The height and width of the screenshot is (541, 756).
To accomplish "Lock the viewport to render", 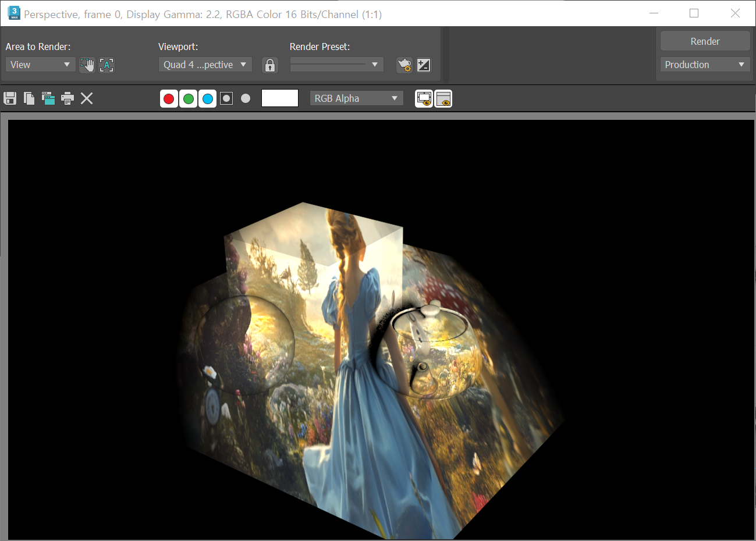I will tap(270, 65).
